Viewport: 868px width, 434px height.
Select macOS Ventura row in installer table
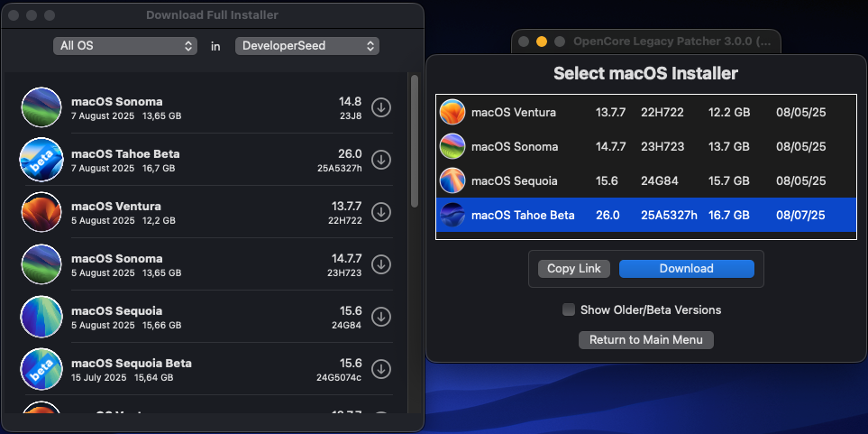[x=646, y=113]
